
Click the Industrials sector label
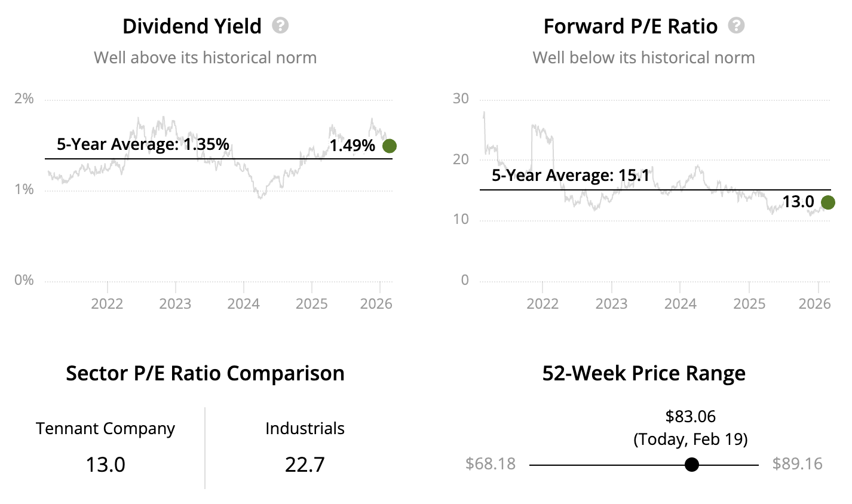click(305, 428)
